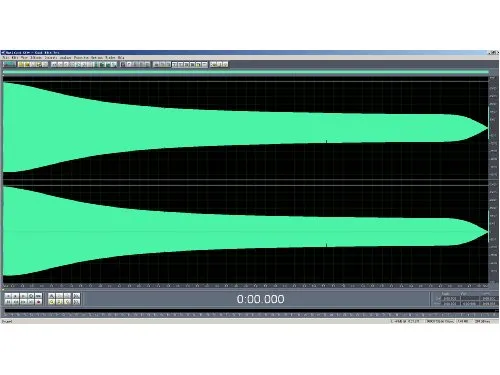Click the Zoom Out Full button
The height and width of the screenshot is (375, 500).
point(67,296)
